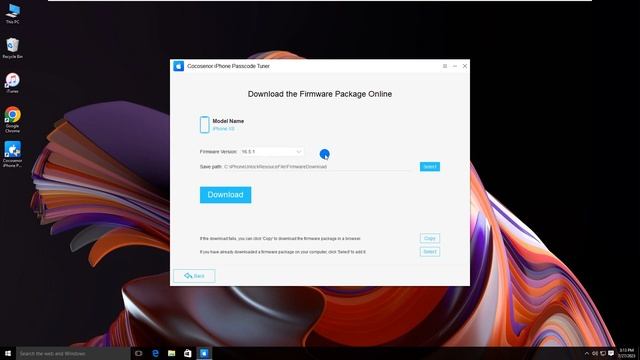Click the iPhone model name text
640x360 pixels.
point(223,129)
